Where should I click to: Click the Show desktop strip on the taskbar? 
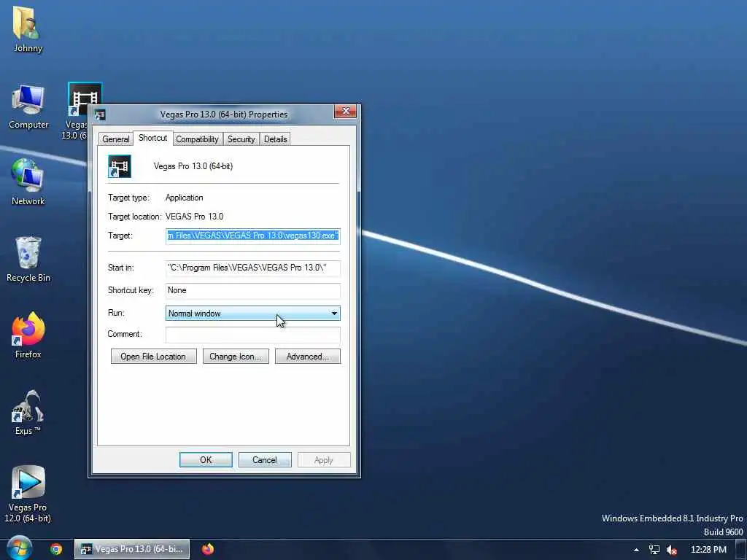[741, 550]
